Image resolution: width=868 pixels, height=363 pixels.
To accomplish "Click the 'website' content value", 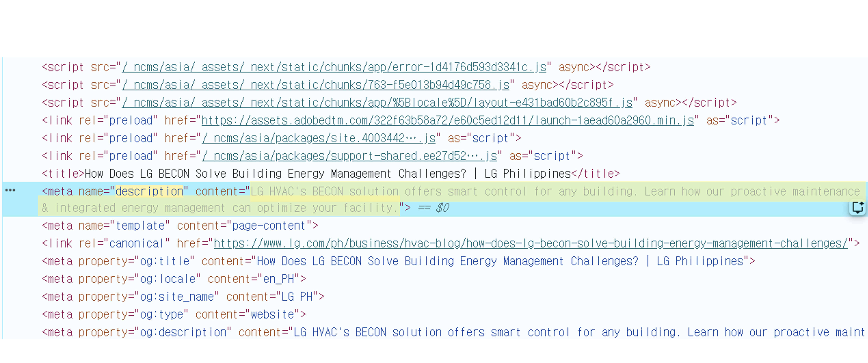I will (272, 315).
